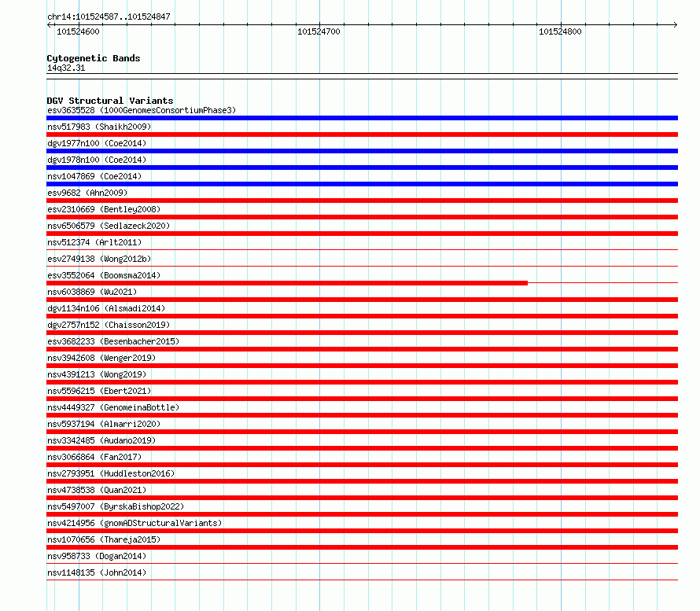Click the nsv1047869 (Coe2014) label
Image resolution: width=700 pixels, height=611 pixels.
pos(94,176)
